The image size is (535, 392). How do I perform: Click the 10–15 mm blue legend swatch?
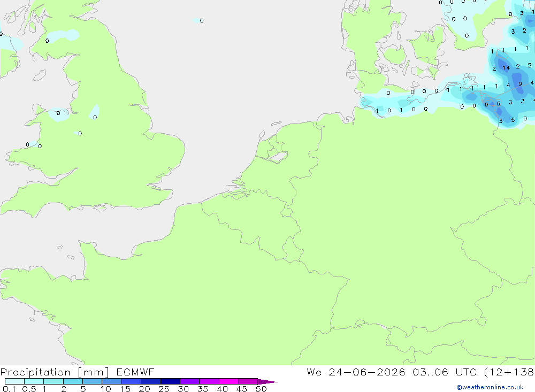tap(112, 381)
